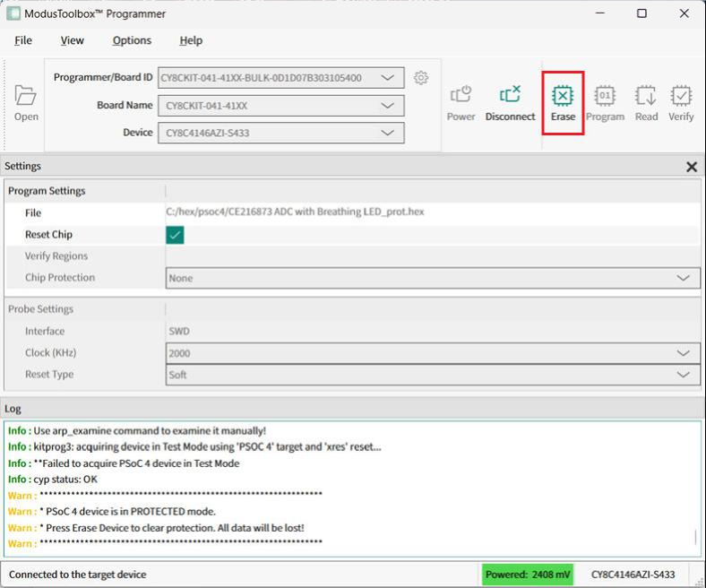Maximize the ModusToolbox Programmer window
The height and width of the screenshot is (588, 706).
[x=641, y=13]
